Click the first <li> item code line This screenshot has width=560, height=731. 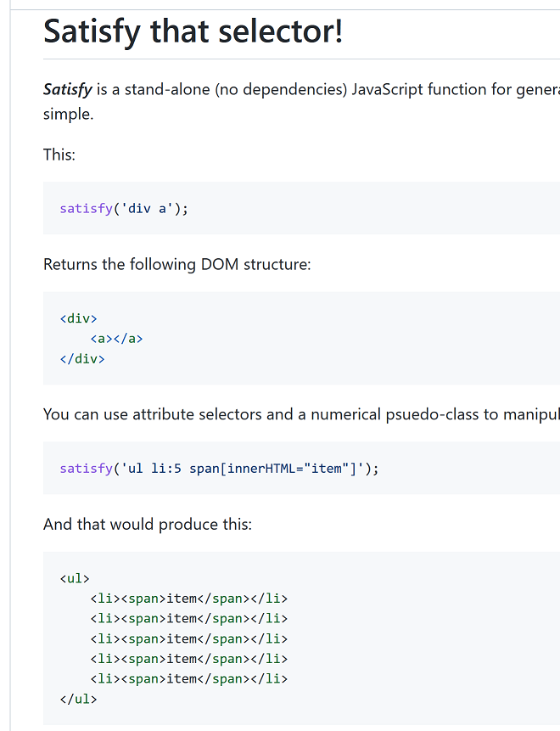pyautogui.click(x=188, y=599)
